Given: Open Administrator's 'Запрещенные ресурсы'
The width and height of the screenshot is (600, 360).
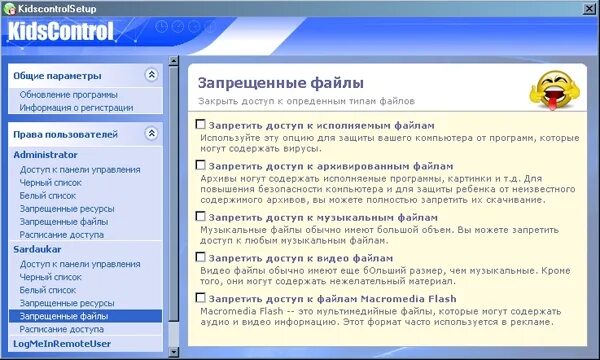Looking at the screenshot, I should (67, 209).
